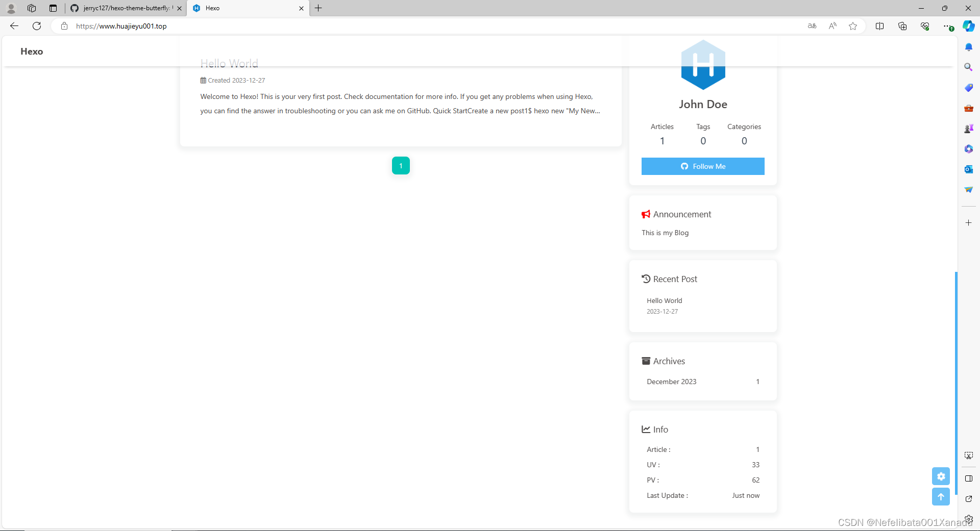The image size is (980, 531).
Task: Select page 1 pagination button
Action: point(401,166)
